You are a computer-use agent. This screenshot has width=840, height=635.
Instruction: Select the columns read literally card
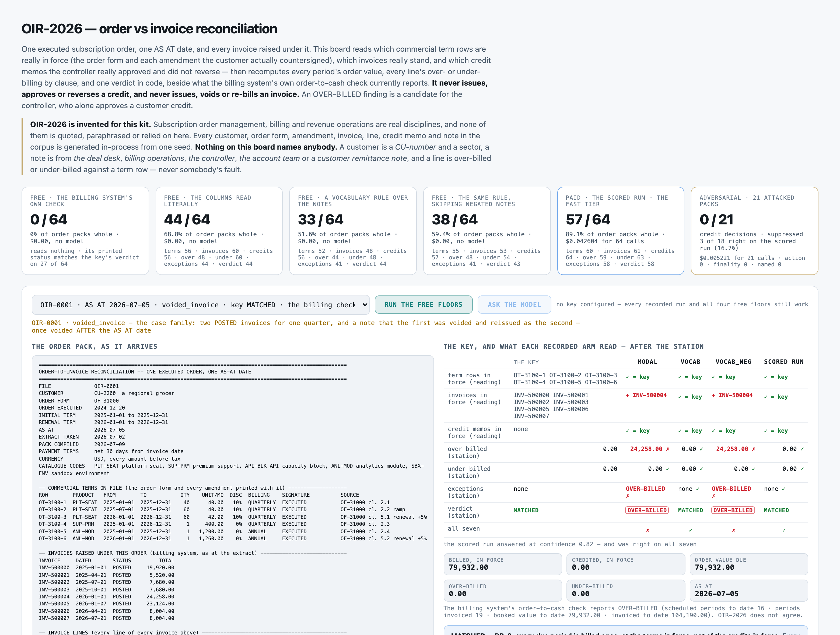219,231
